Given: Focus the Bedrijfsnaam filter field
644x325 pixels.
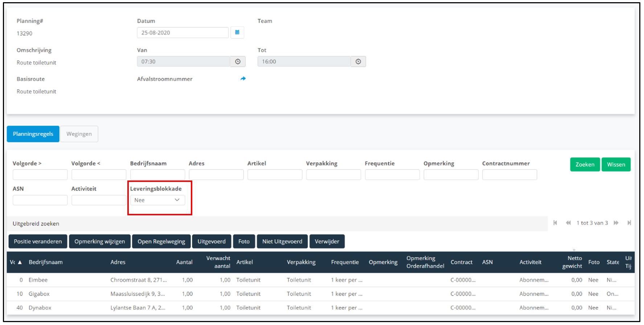Looking at the screenshot, I should [x=157, y=175].
